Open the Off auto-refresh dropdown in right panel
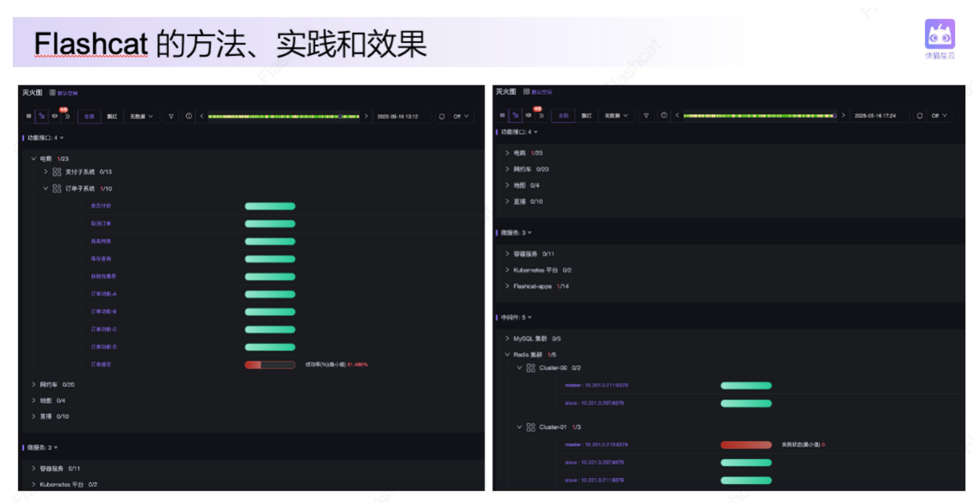This screenshot has width=980, height=503. point(941,115)
